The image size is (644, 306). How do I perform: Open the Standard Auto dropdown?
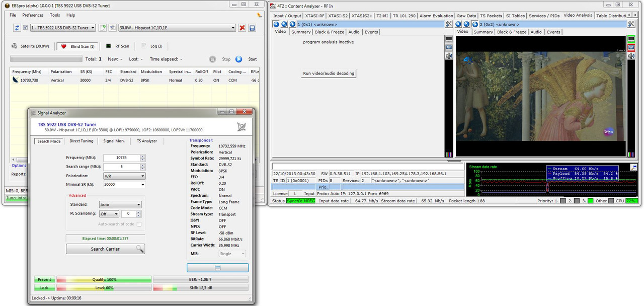pyautogui.click(x=120, y=205)
